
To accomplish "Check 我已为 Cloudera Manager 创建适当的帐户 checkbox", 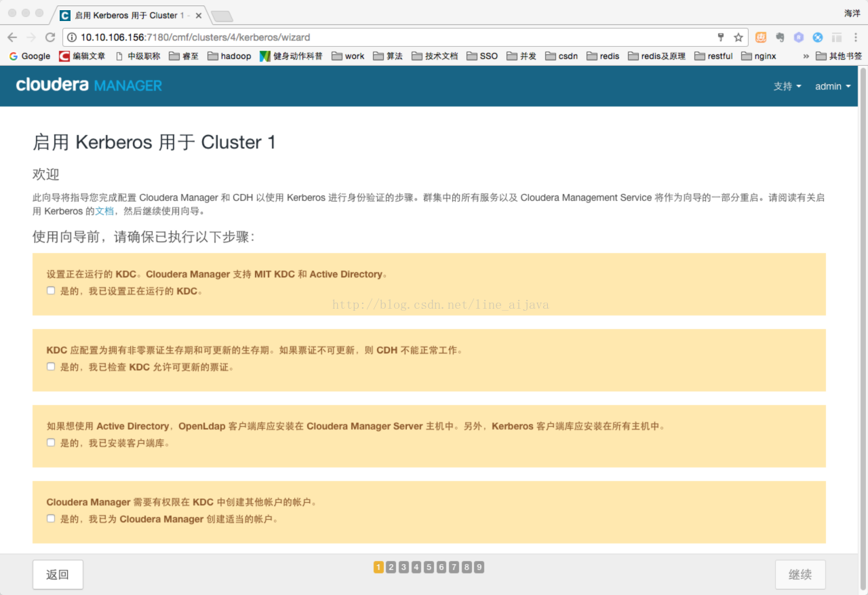I will click(x=51, y=518).
